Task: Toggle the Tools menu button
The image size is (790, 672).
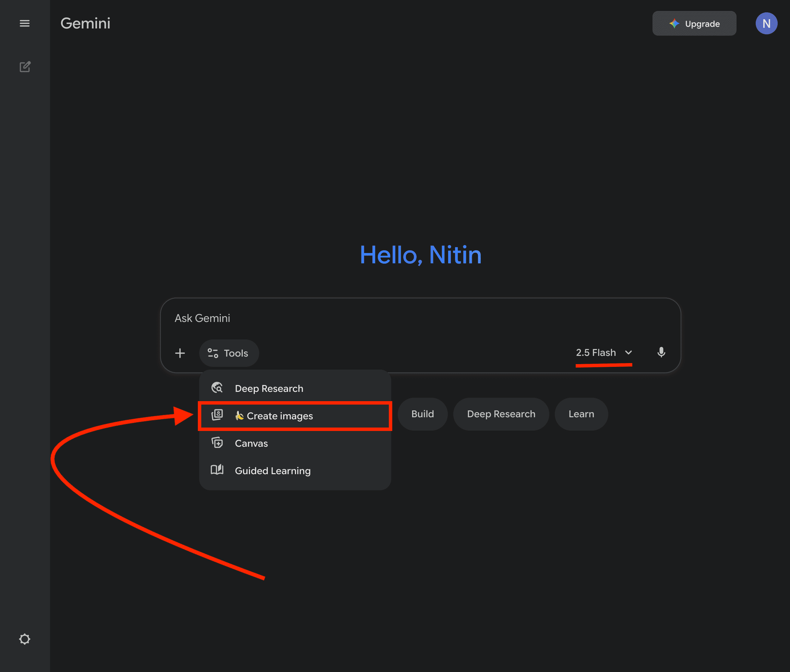Action: click(229, 353)
